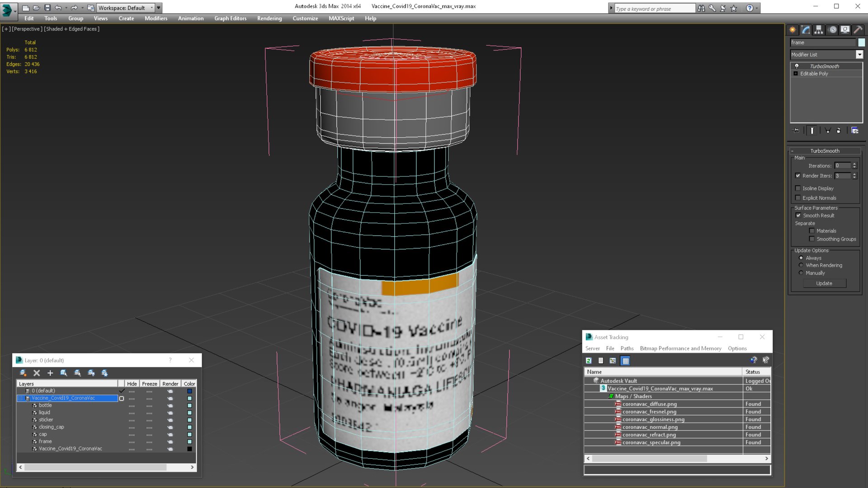Toggle Show End Result icon
This screenshot has height=488, width=868.
tap(812, 130)
